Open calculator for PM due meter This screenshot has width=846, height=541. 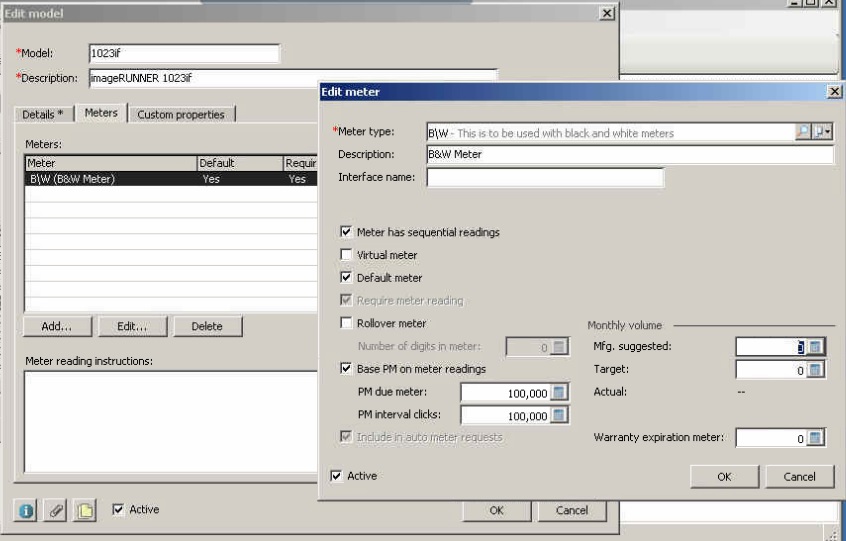click(559, 393)
